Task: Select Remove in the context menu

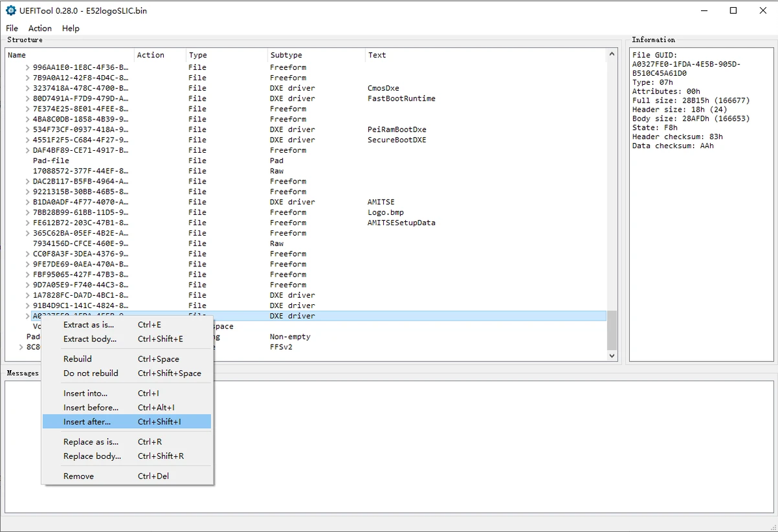Action: coord(127,476)
